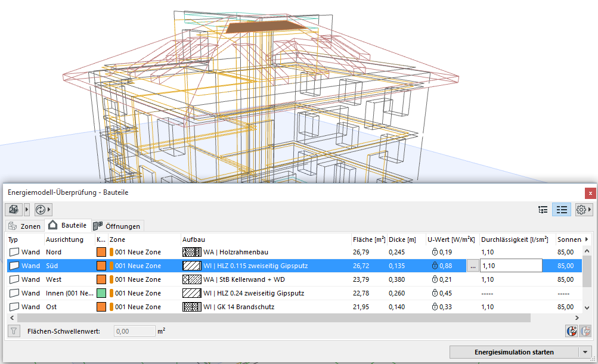Click the Flächen-Schwellenwert input field
The image size is (598, 364).
pyautogui.click(x=134, y=331)
